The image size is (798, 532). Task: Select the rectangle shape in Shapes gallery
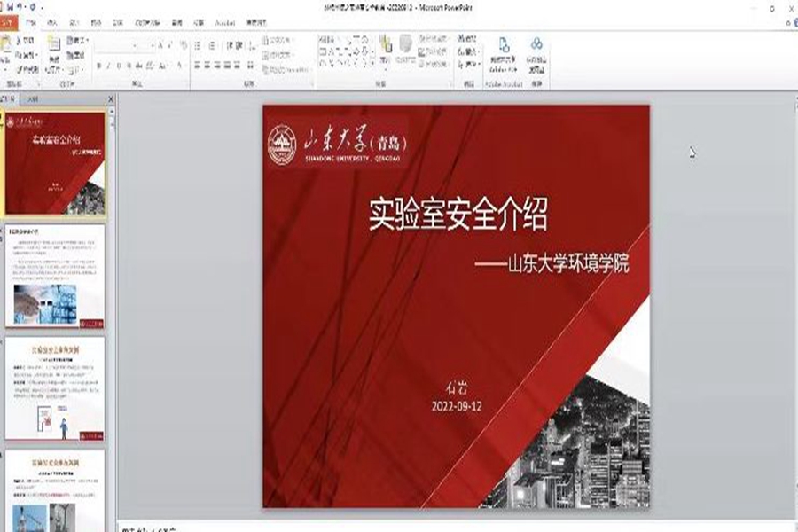coord(323,51)
